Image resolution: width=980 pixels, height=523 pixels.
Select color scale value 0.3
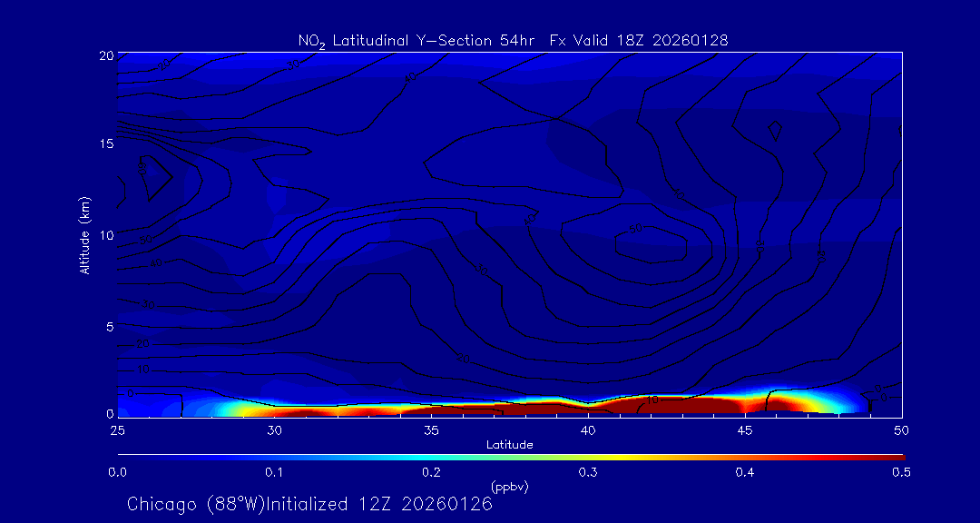[x=588, y=473]
